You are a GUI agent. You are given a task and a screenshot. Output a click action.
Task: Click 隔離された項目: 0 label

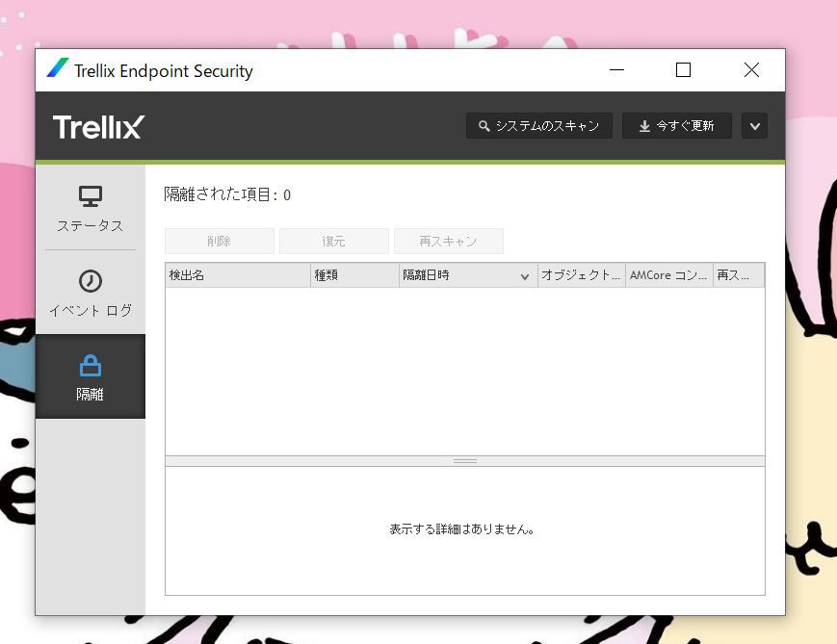227,194
